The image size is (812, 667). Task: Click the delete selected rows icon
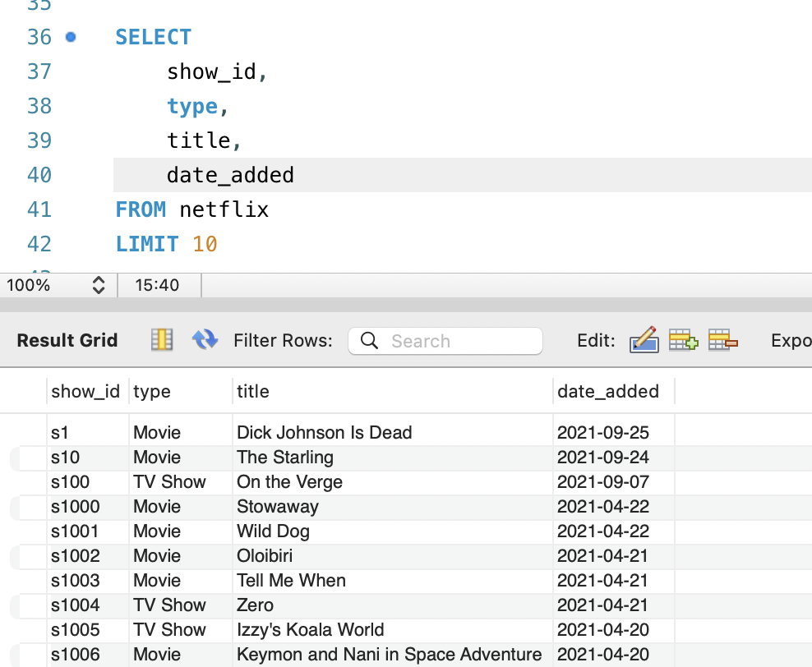coord(723,341)
